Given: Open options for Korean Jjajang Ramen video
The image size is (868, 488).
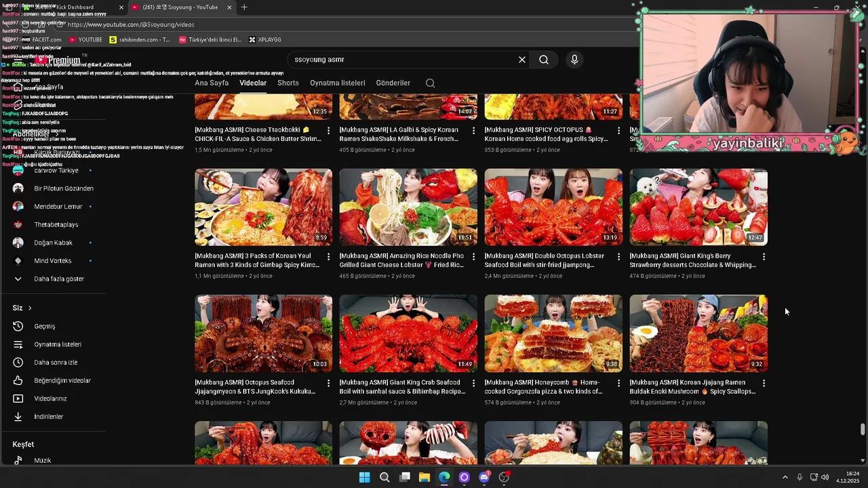Looking at the screenshot, I should 764,383.
